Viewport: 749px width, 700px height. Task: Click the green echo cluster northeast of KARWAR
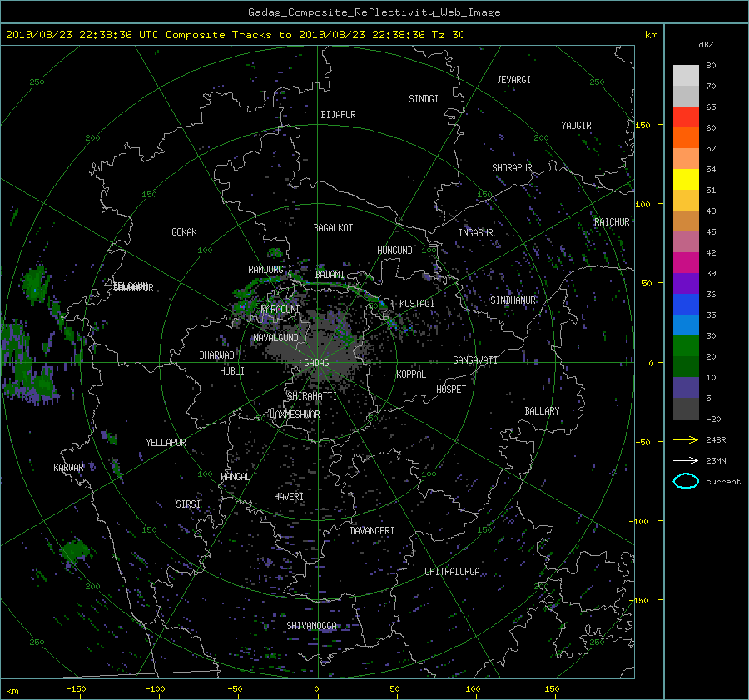tap(110, 437)
